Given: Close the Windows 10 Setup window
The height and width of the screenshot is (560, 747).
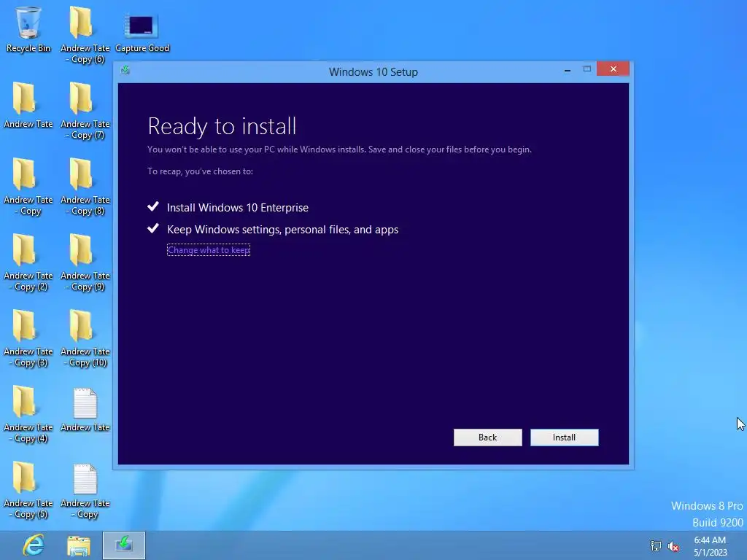Looking at the screenshot, I should coord(613,69).
